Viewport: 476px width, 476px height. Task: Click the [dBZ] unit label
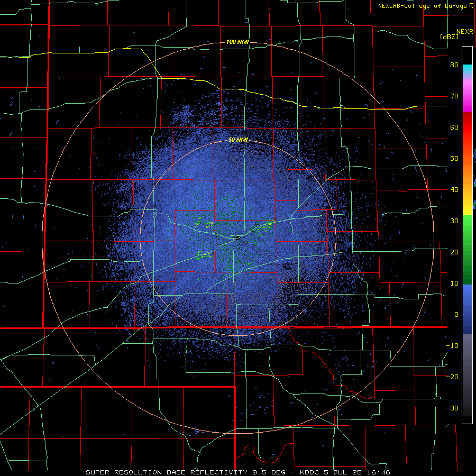click(x=449, y=36)
